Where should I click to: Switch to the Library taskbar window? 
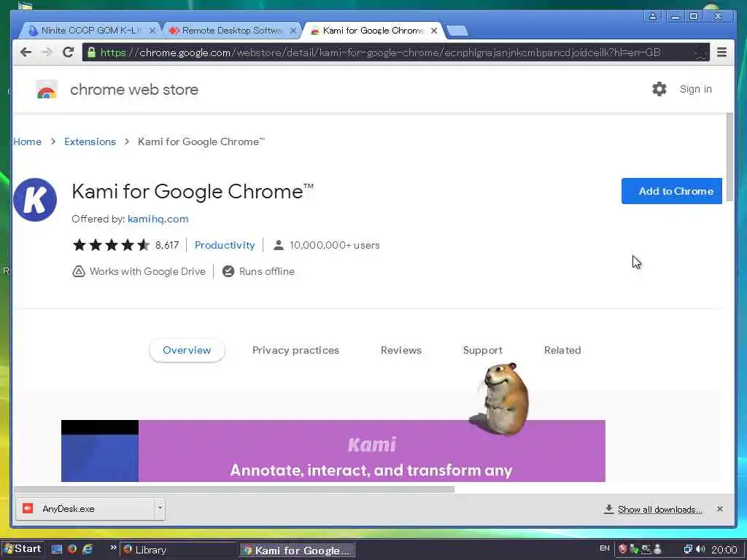177,550
